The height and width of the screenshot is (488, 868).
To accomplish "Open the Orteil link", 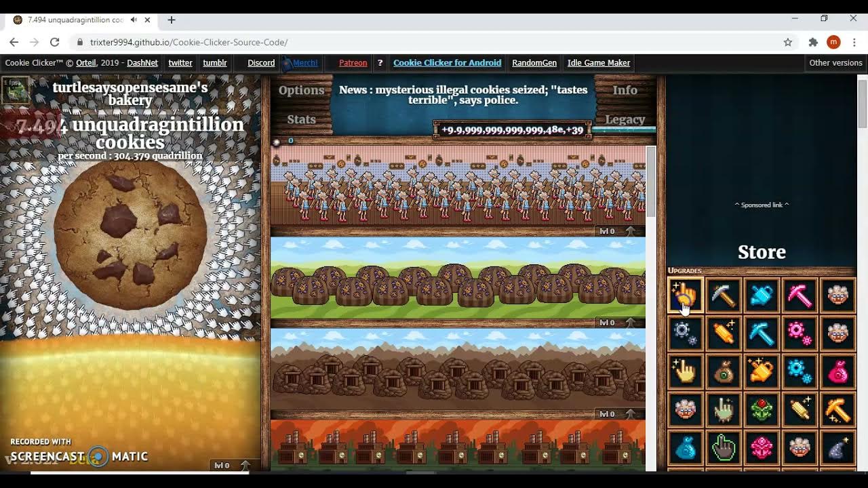I will pos(86,62).
